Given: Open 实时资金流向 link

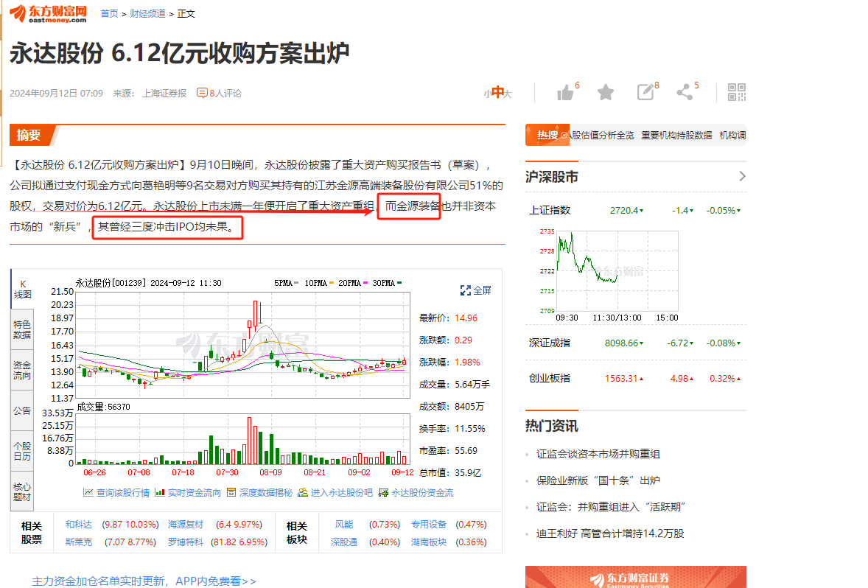Looking at the screenshot, I should (195, 493).
